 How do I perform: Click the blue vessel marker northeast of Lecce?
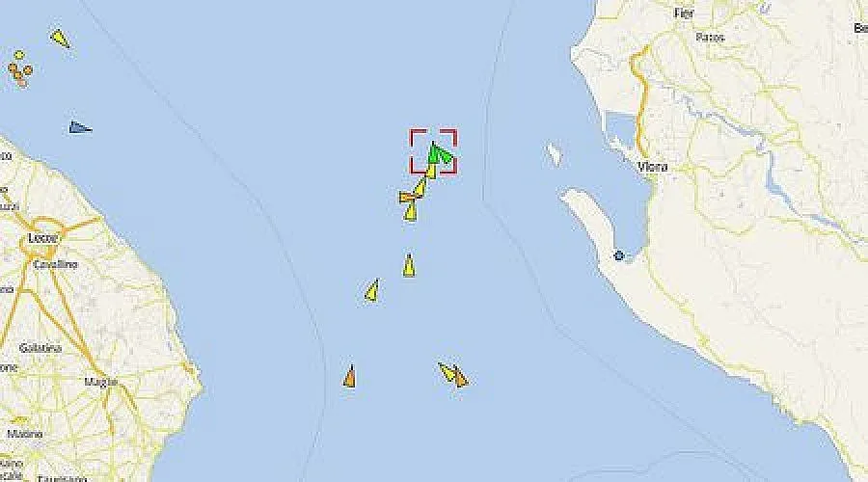[x=80, y=127]
